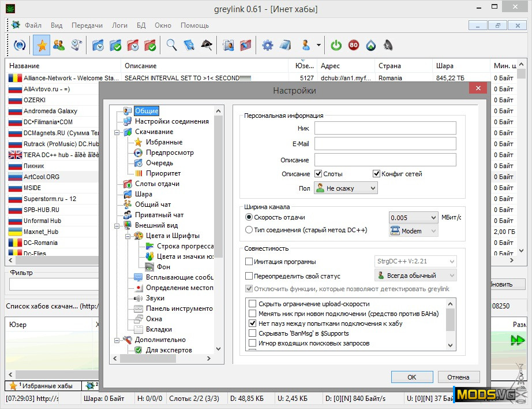Open the upload speed 0.005 dropdown

tap(413, 218)
